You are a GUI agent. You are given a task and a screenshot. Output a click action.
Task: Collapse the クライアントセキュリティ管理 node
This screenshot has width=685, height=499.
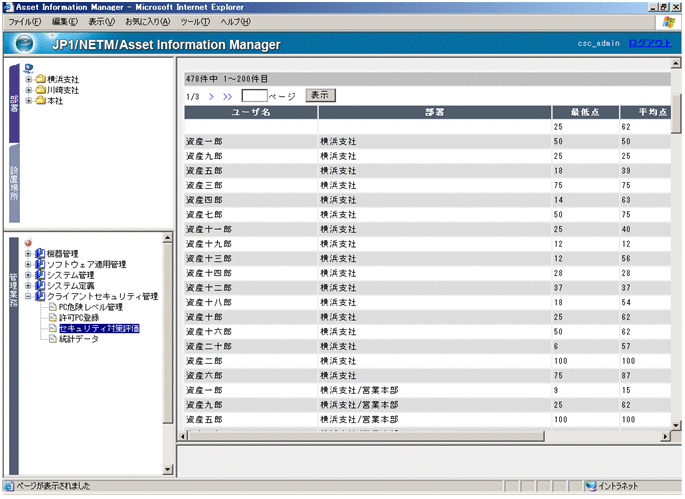tap(28, 296)
